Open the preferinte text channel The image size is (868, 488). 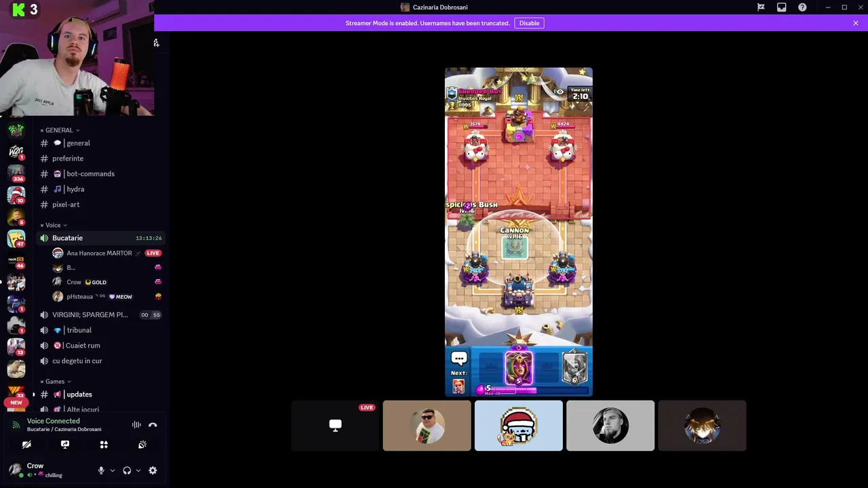[102, 159]
